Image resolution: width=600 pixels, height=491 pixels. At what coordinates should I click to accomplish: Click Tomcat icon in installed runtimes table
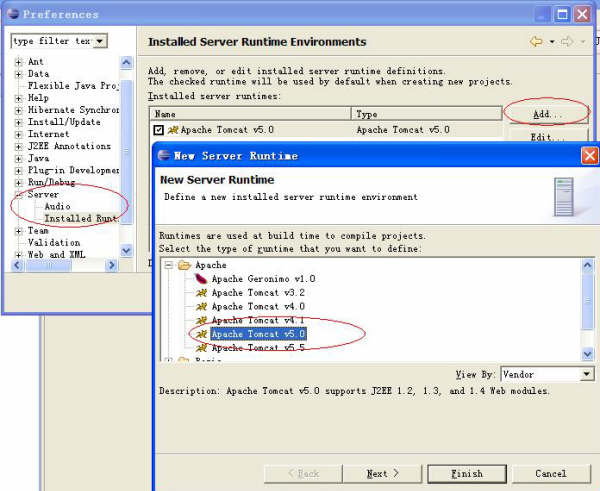click(172, 130)
